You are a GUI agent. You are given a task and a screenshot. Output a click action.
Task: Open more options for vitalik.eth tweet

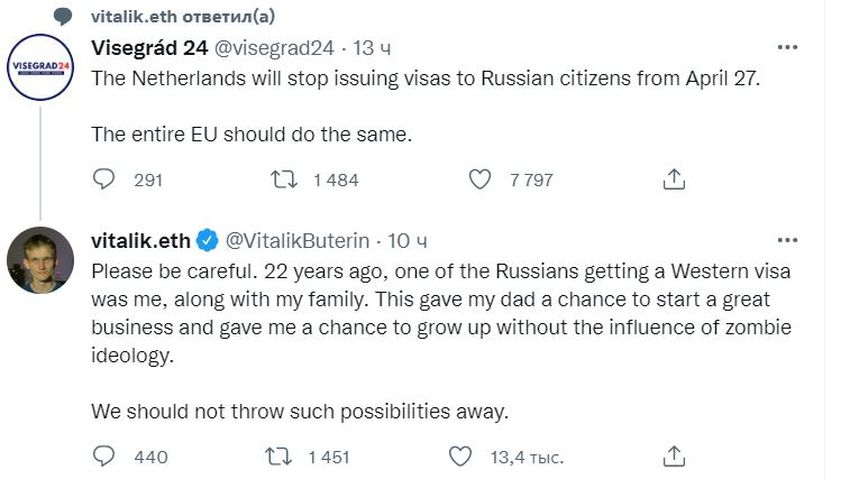788,240
